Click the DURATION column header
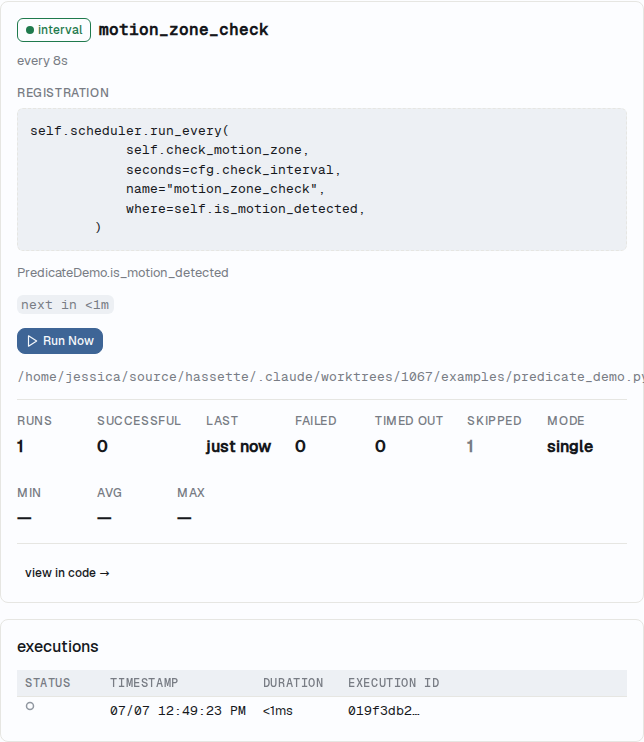This screenshot has width=644, height=742. tap(293, 683)
